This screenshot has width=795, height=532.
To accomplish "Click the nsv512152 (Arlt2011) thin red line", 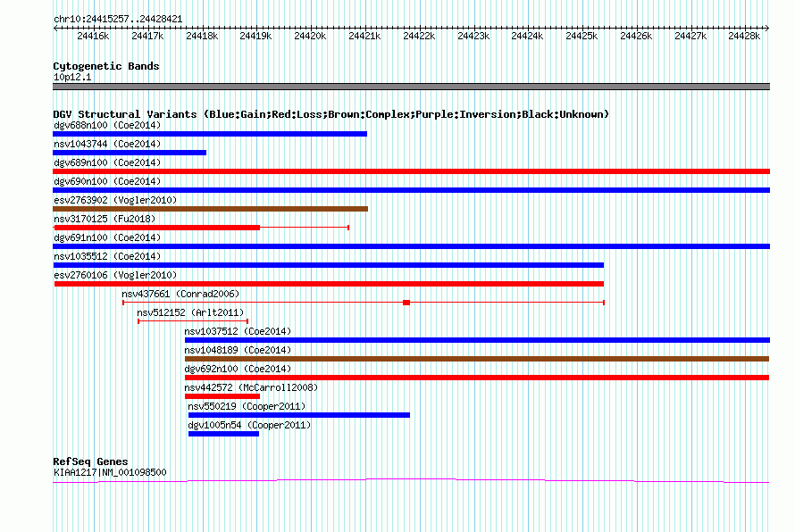I will point(193,321).
